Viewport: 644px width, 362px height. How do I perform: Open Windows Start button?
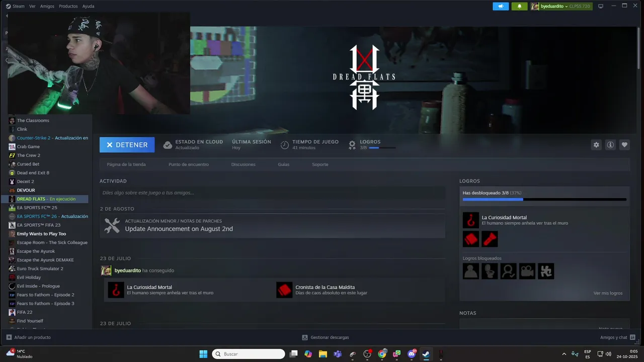pos(203,354)
